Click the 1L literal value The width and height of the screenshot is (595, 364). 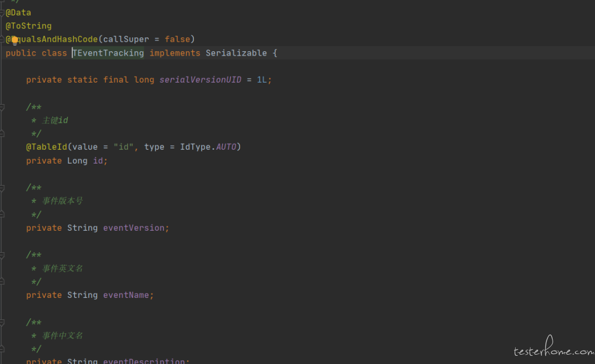(262, 80)
